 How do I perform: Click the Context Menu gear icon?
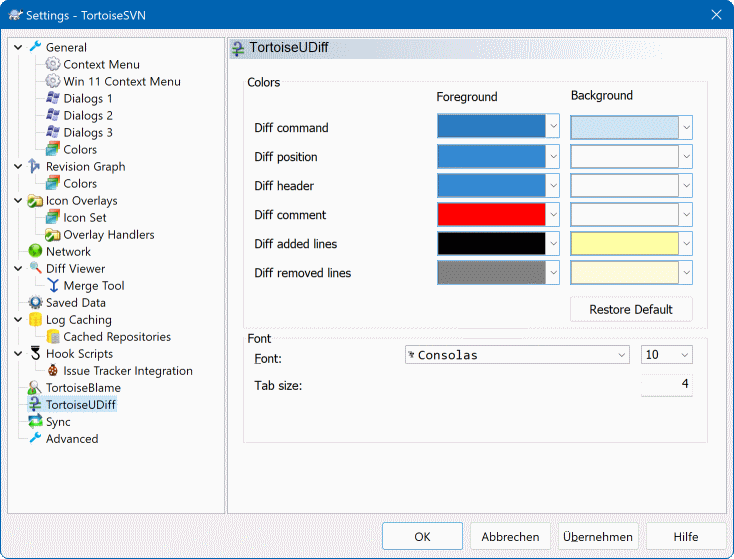pos(52,64)
